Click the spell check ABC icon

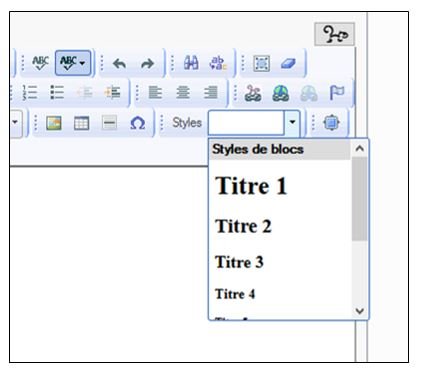[40, 63]
